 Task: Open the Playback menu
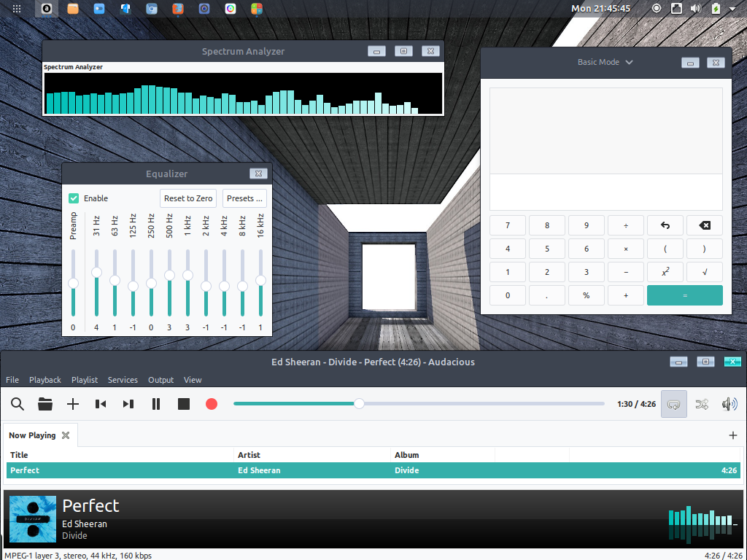tap(44, 380)
